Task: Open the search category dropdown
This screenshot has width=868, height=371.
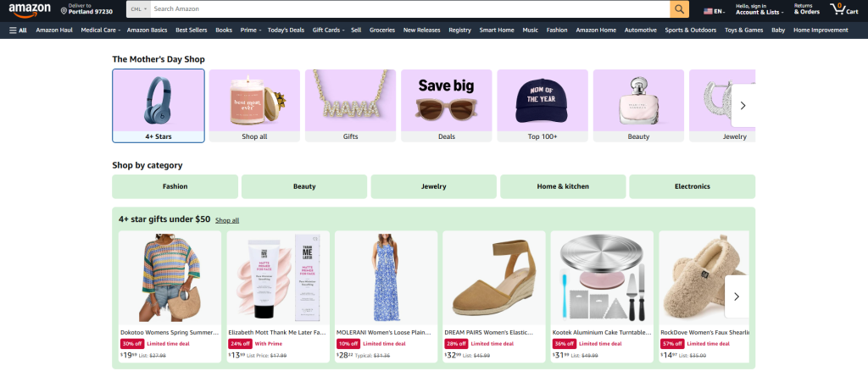Action: (138, 9)
